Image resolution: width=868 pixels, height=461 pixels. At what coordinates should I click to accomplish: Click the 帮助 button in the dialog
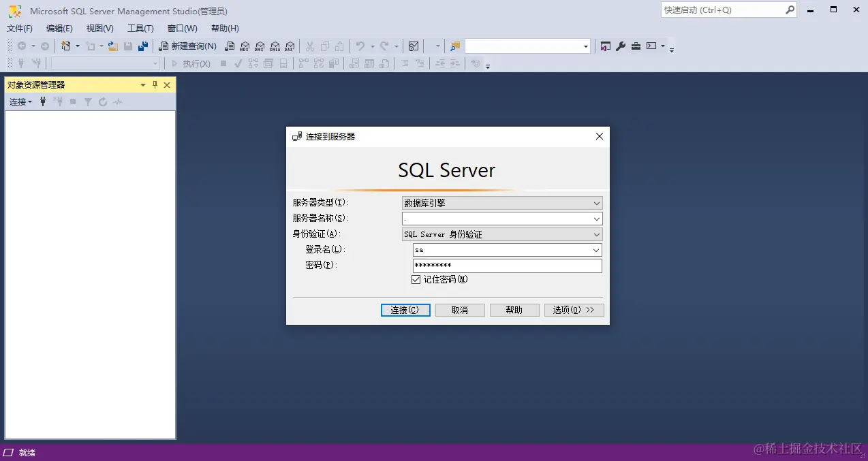coord(514,310)
